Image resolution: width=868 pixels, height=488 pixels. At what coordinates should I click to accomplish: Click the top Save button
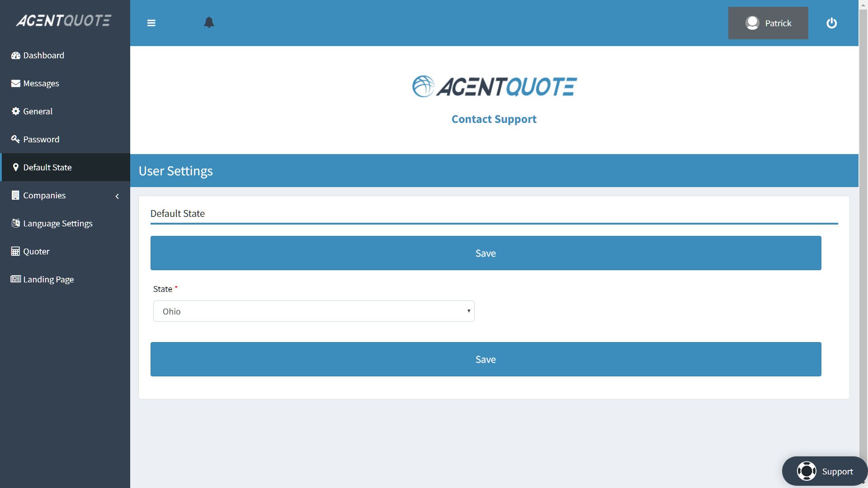(x=486, y=253)
